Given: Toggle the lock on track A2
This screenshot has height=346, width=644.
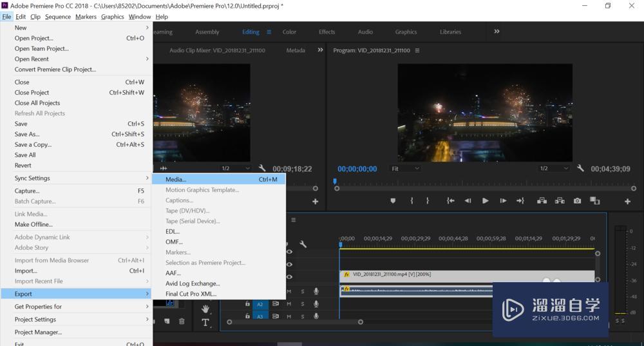Looking at the screenshot, I should click(x=247, y=303).
